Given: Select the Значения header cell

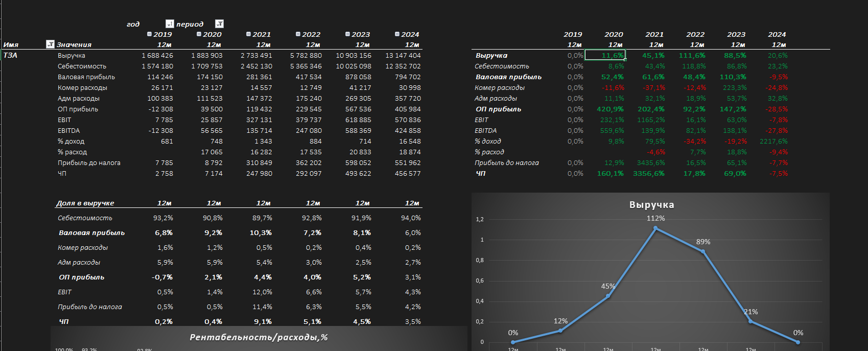Looking at the screenshot, I should click(x=74, y=44).
